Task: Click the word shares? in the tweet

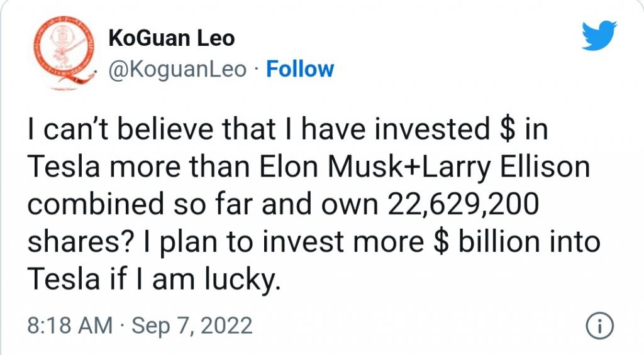Action: click(81, 242)
